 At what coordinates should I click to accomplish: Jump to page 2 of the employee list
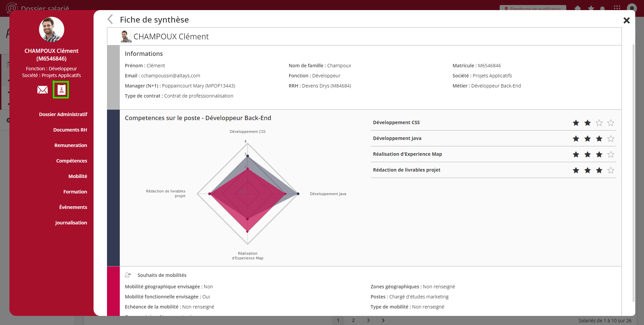point(353,320)
